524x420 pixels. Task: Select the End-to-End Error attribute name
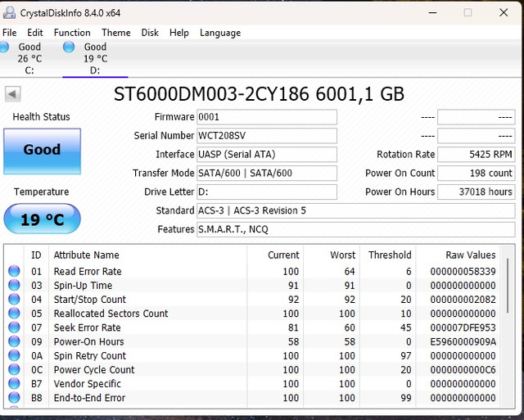[x=89, y=398]
